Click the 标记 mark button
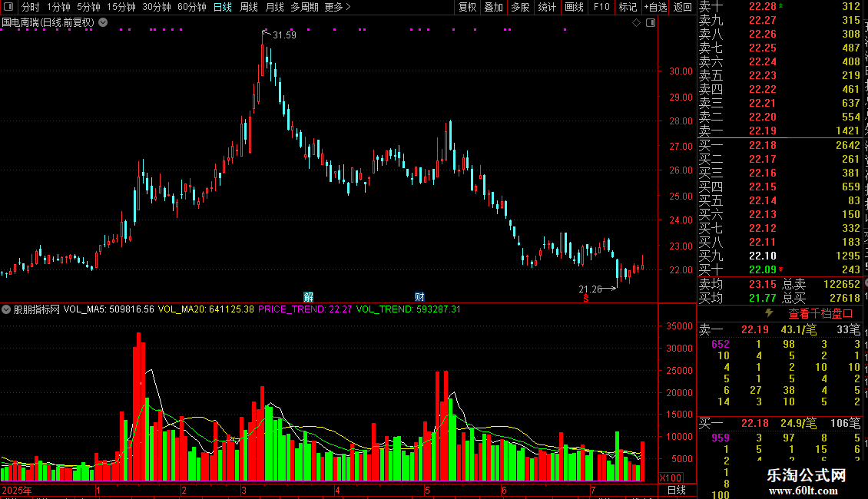 pyautogui.click(x=628, y=7)
